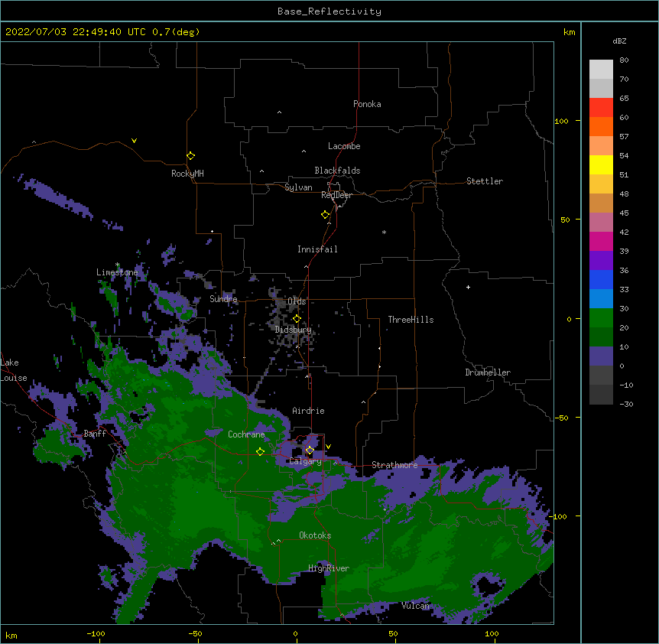The image size is (659, 644).
Task: Click the Base_Reflectivity title
Action: pyautogui.click(x=329, y=11)
